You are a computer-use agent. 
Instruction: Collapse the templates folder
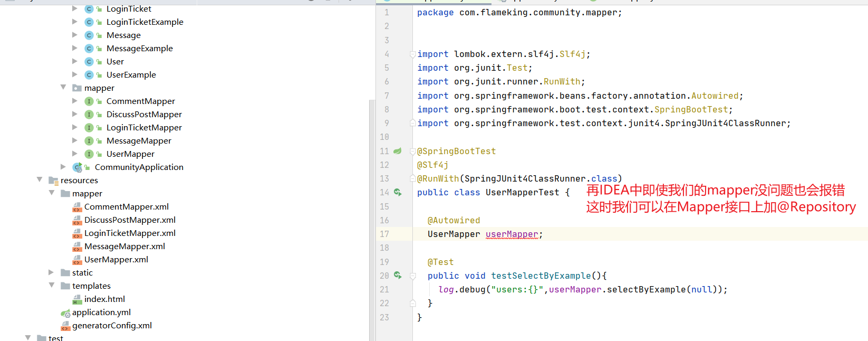[x=52, y=286]
